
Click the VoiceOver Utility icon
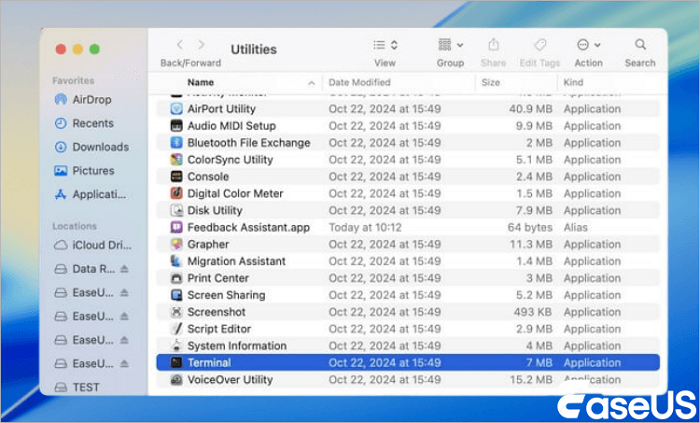177,380
